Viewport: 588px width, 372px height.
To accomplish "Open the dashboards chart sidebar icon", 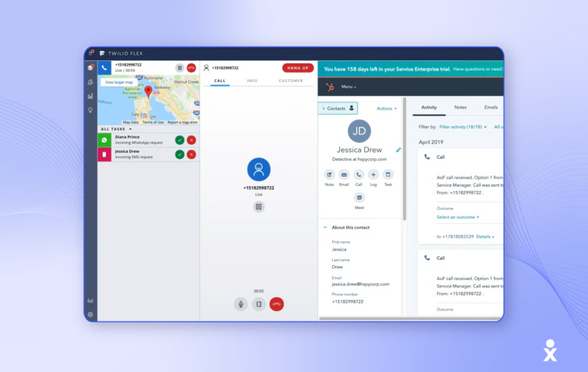I will 91,96.
